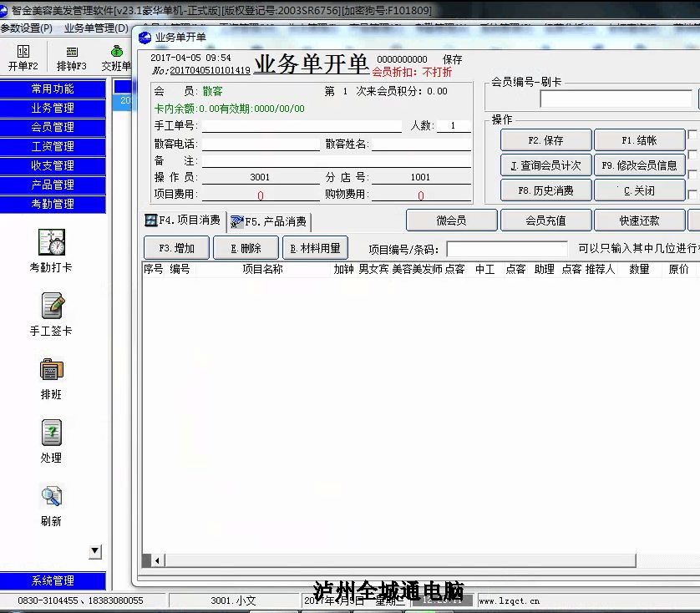
Task: Collapse the 考勤管理 sidebar section
Action: pyautogui.click(x=53, y=204)
